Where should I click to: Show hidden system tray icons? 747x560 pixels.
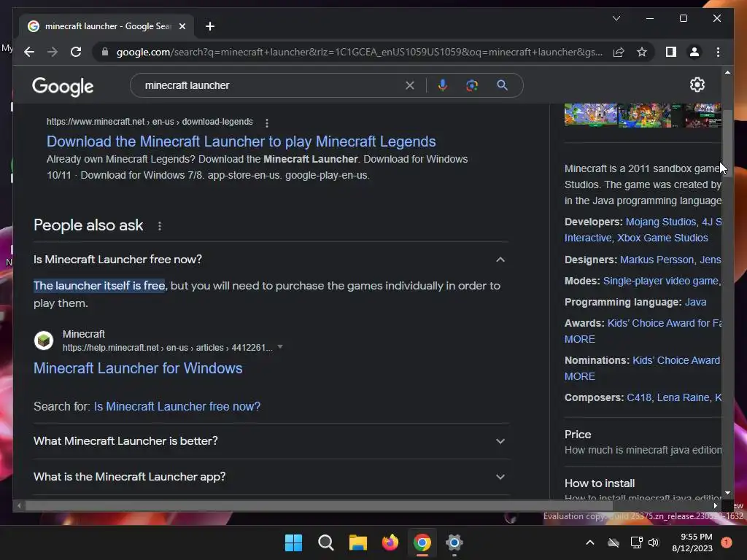click(x=589, y=542)
